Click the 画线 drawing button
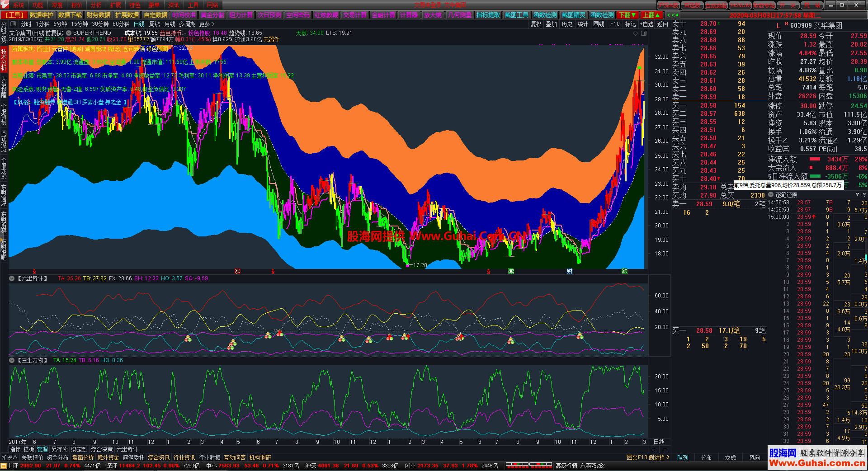 (x=599, y=24)
